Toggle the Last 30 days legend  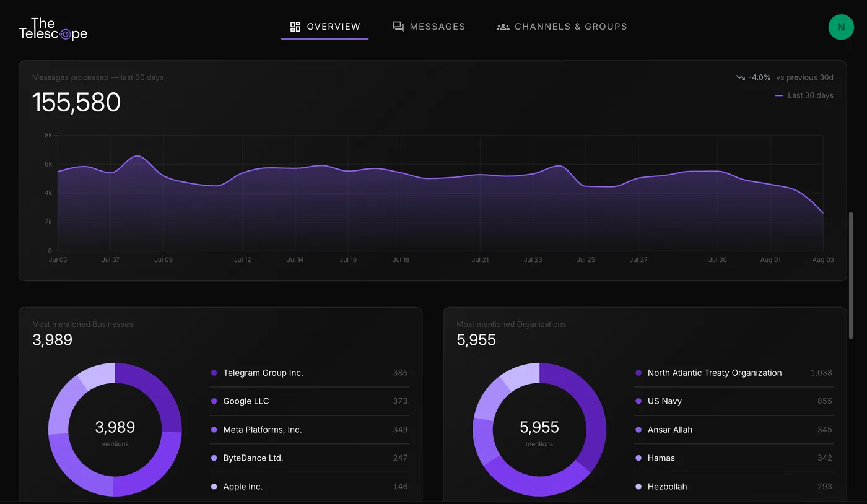(x=804, y=95)
